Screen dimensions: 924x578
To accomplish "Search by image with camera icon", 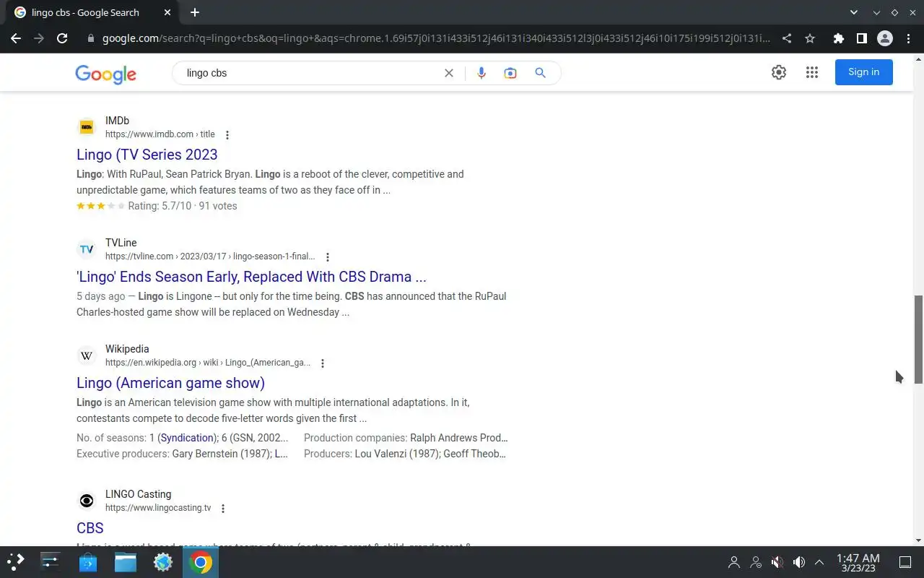I will [510, 73].
